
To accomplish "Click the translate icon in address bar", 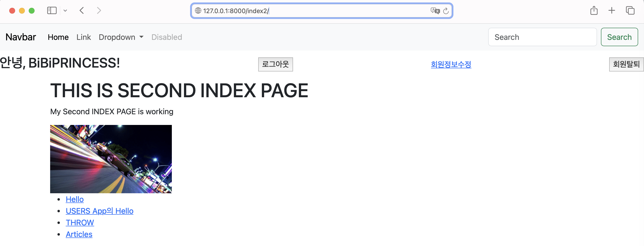I will click(x=435, y=11).
